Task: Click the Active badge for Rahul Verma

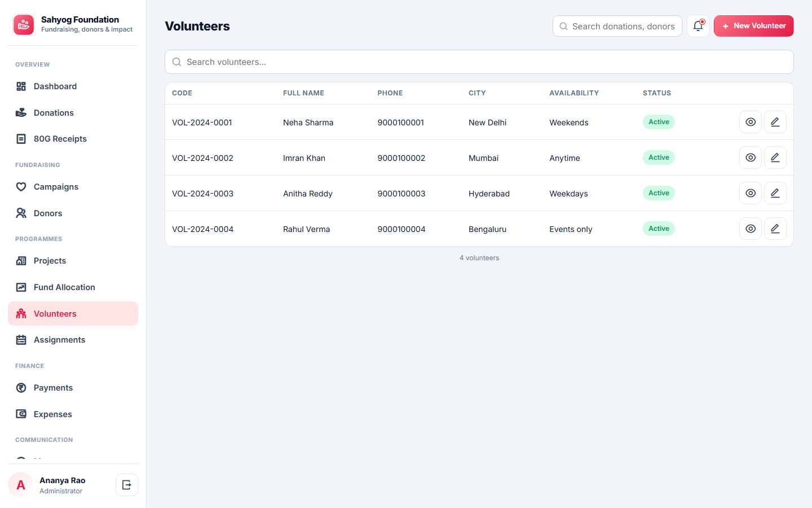Action: coord(659,229)
